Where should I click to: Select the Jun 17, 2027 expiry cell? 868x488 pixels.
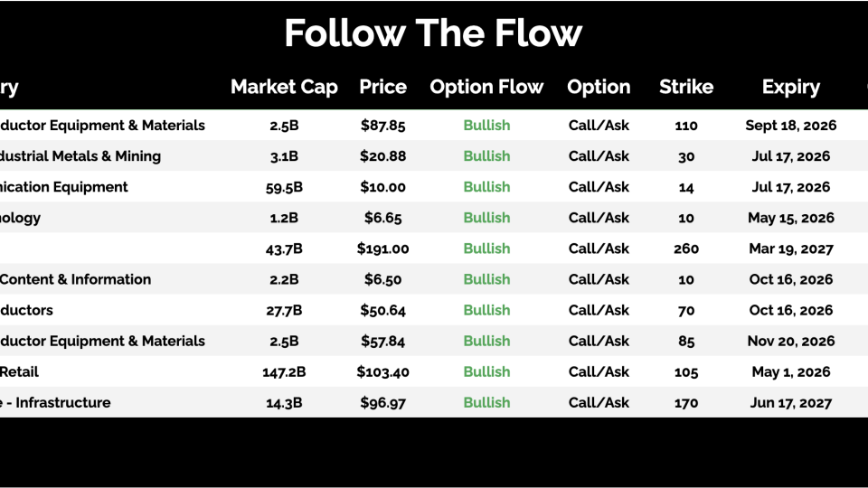point(790,402)
